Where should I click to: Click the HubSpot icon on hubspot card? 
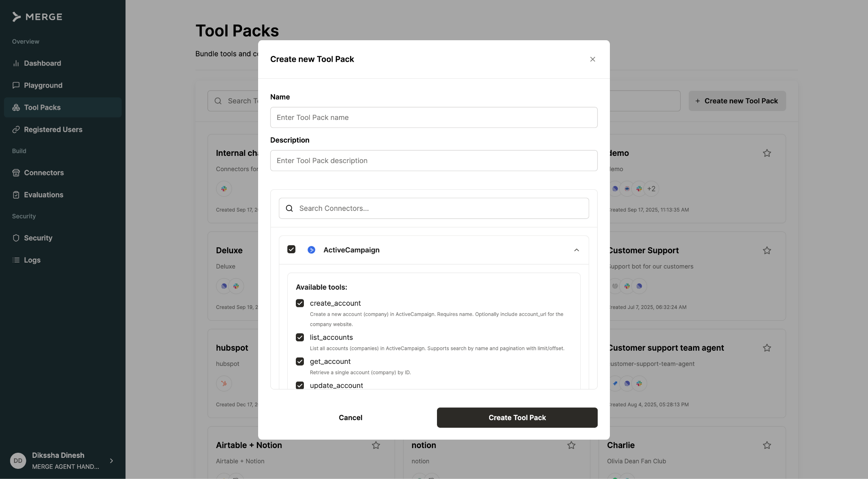pyautogui.click(x=224, y=383)
